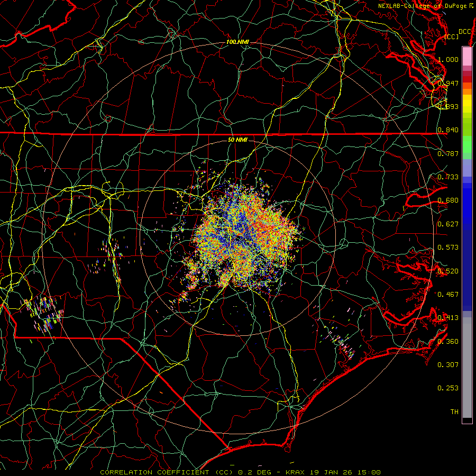
Task: Click the 0.893 legend value
Action: (448, 106)
